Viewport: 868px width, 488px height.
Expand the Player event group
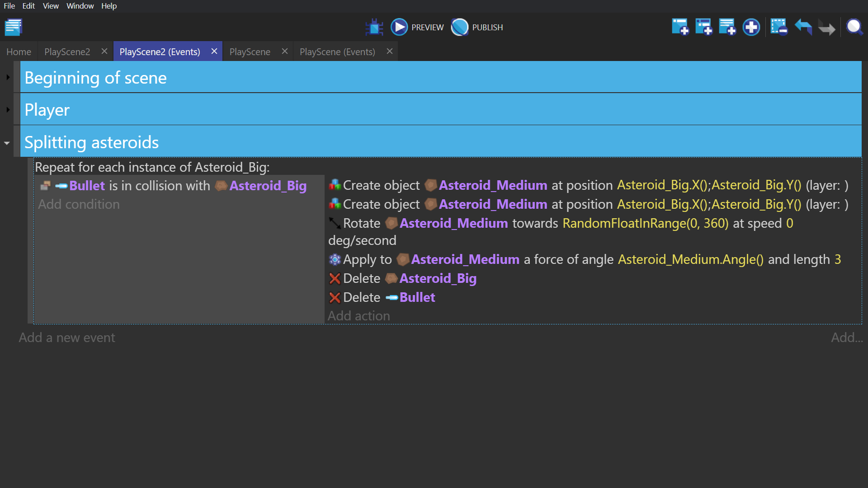(8, 110)
